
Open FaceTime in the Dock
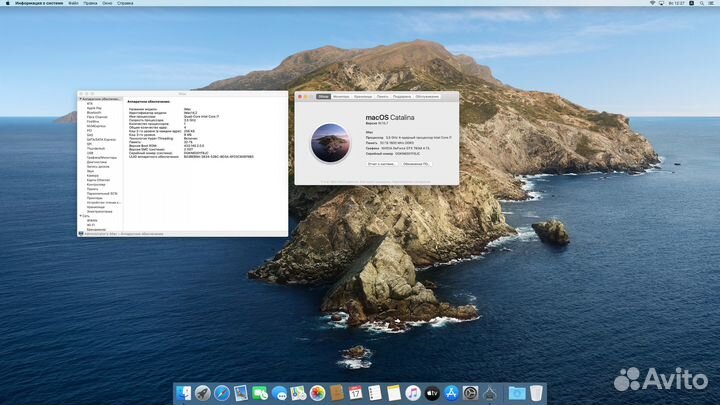pyautogui.click(x=260, y=393)
